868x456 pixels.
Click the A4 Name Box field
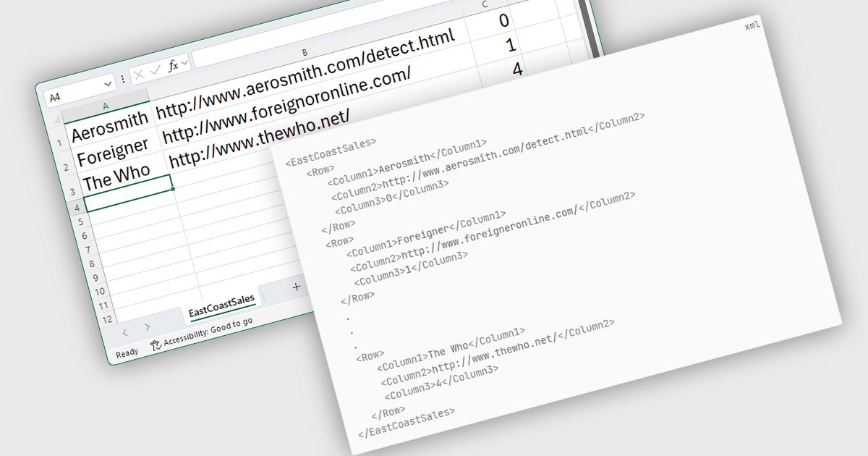80,90
